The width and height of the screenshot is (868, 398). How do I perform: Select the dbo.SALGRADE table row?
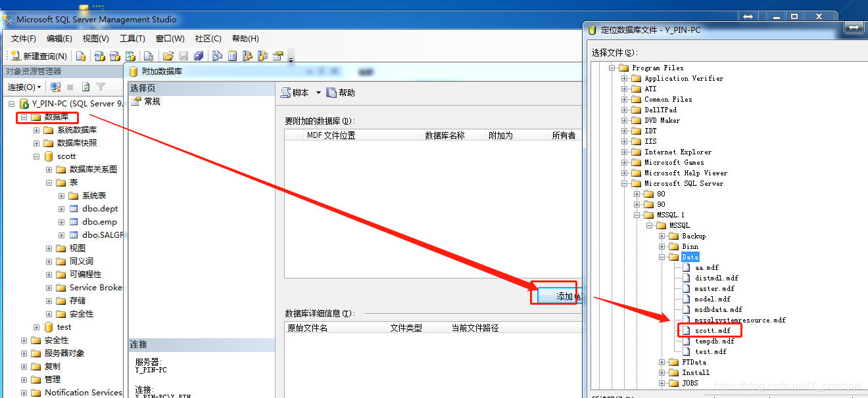click(102, 235)
